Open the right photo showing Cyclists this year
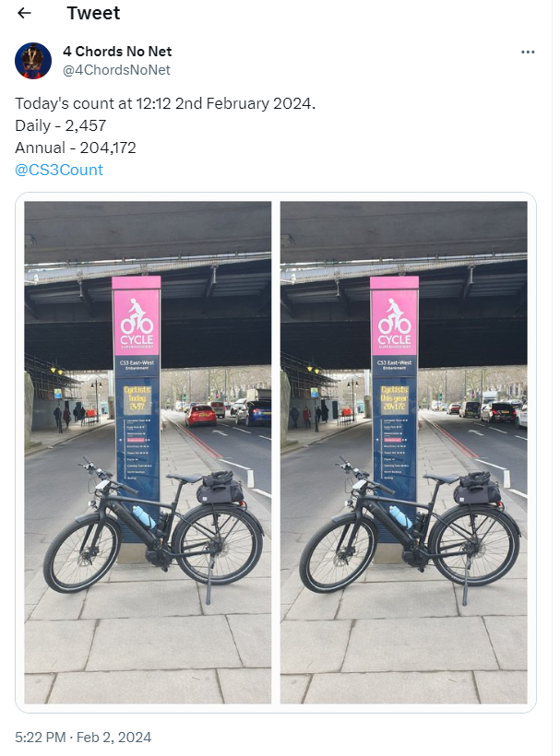 coord(404,453)
